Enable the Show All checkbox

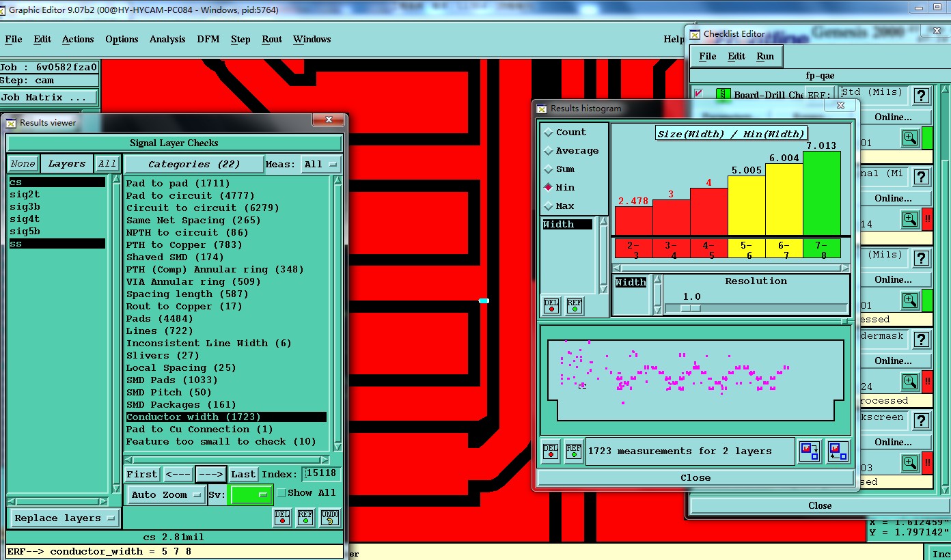(x=281, y=493)
